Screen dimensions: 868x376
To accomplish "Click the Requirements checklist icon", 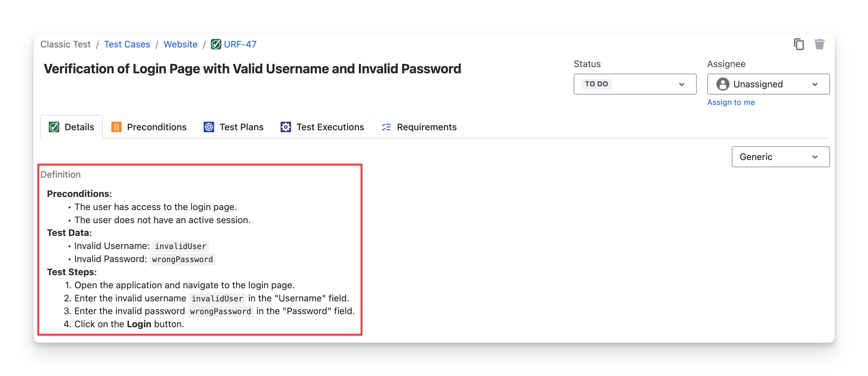I will tap(386, 127).
